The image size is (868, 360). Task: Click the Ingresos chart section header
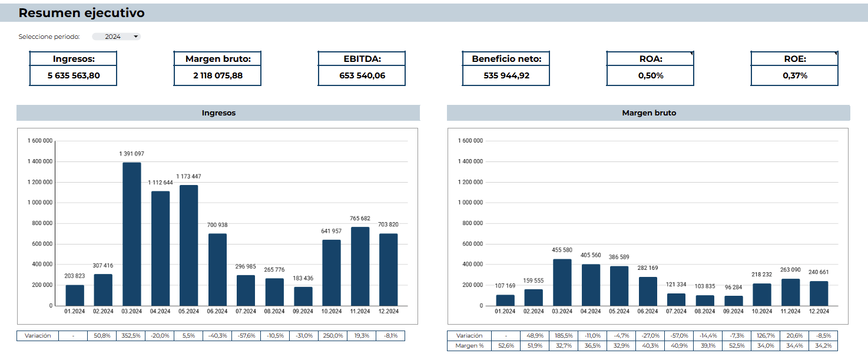coord(218,113)
